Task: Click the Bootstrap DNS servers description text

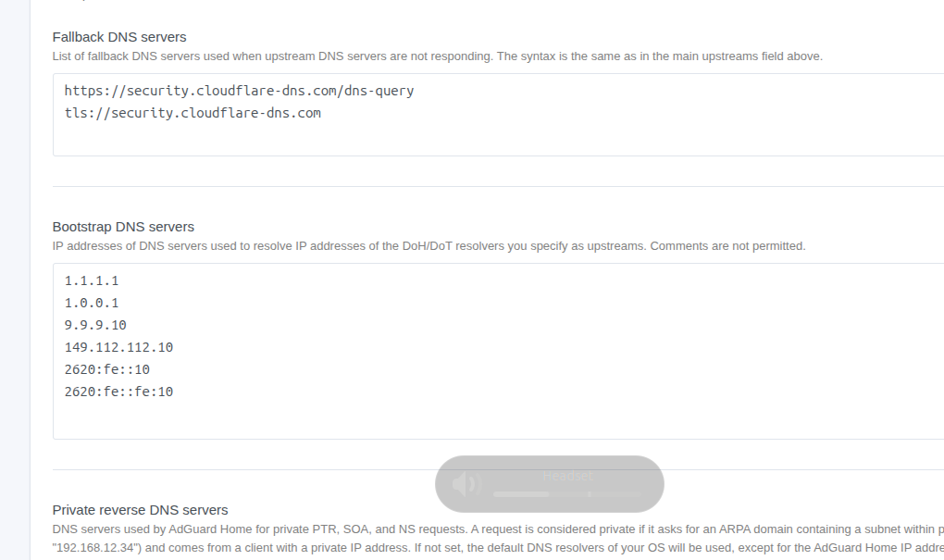Action: tap(429, 246)
